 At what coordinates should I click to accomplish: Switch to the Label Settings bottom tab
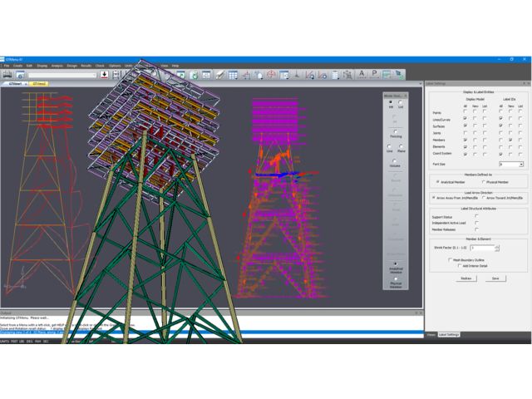pyautogui.click(x=449, y=334)
